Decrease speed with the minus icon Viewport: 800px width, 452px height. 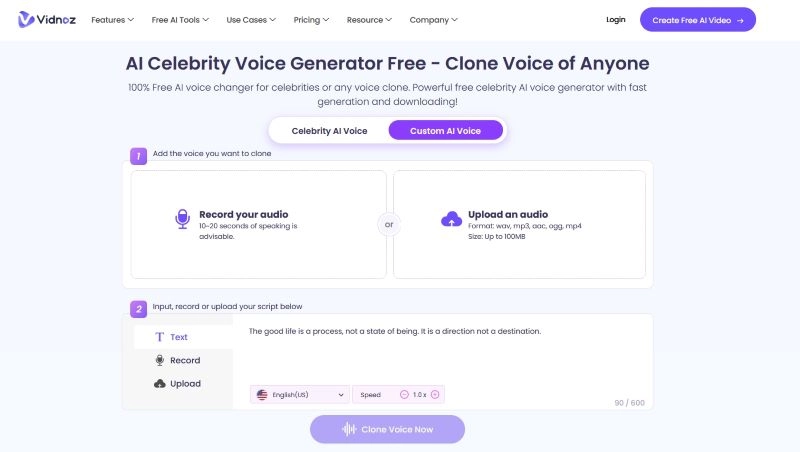click(404, 395)
